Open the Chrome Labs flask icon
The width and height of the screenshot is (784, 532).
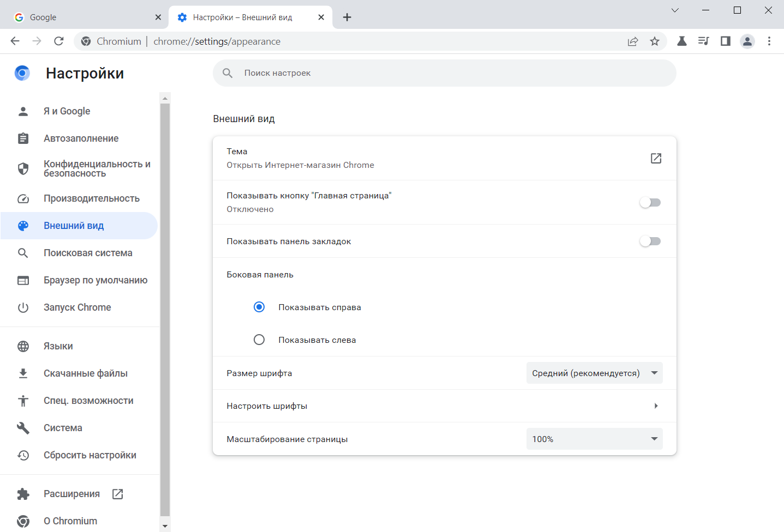pyautogui.click(x=682, y=41)
